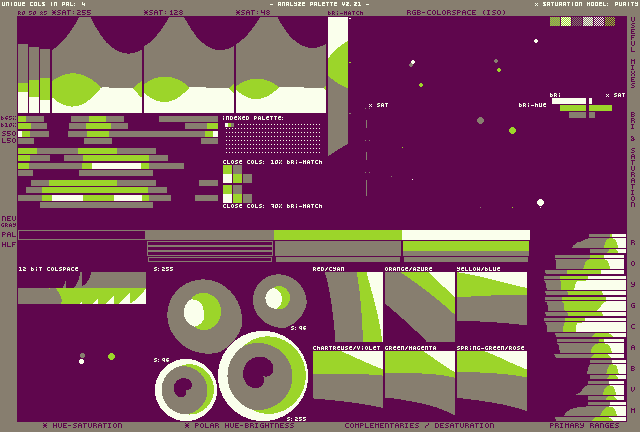Click the SAT:48 hue-brightness curve graph
This screenshot has height=432, width=640.
click(x=281, y=65)
